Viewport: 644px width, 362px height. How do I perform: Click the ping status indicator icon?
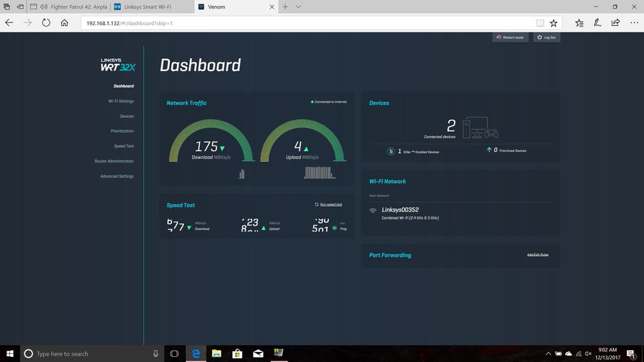(335, 228)
